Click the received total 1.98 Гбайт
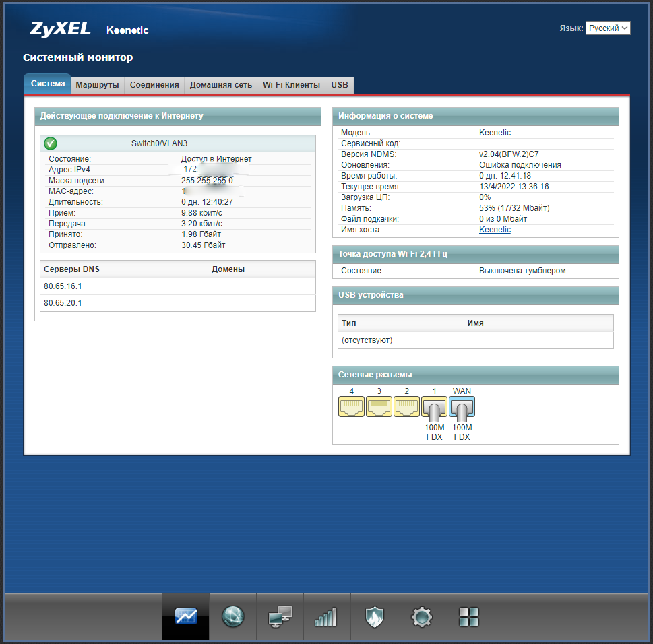This screenshot has width=653, height=644. [201, 234]
